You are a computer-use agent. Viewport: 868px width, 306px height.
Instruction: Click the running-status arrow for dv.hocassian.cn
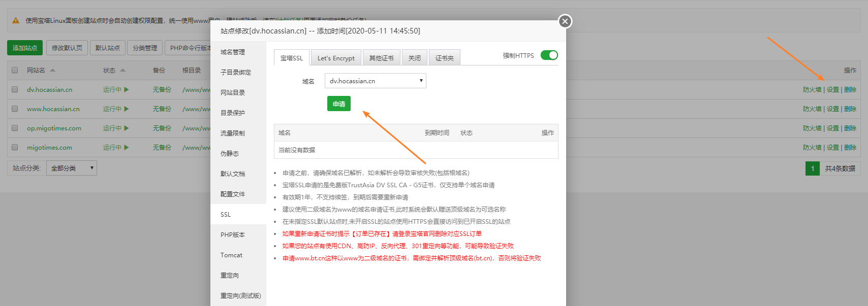(x=127, y=89)
